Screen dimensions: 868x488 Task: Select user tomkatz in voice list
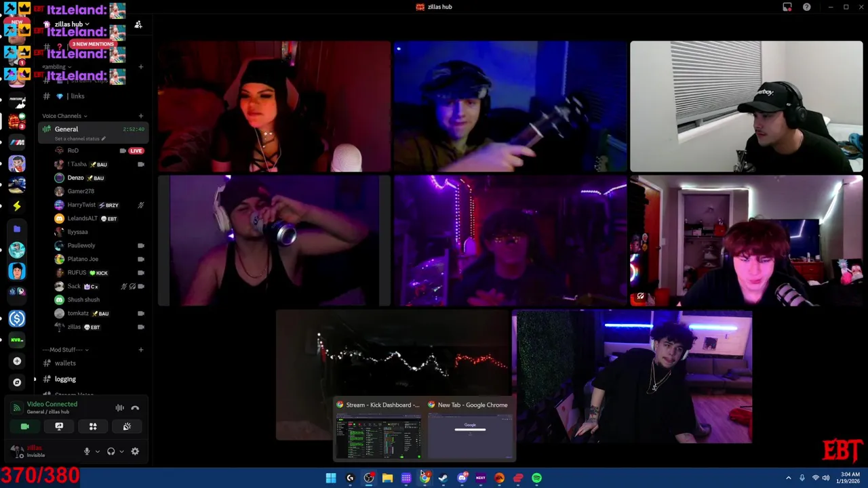[78, 313]
